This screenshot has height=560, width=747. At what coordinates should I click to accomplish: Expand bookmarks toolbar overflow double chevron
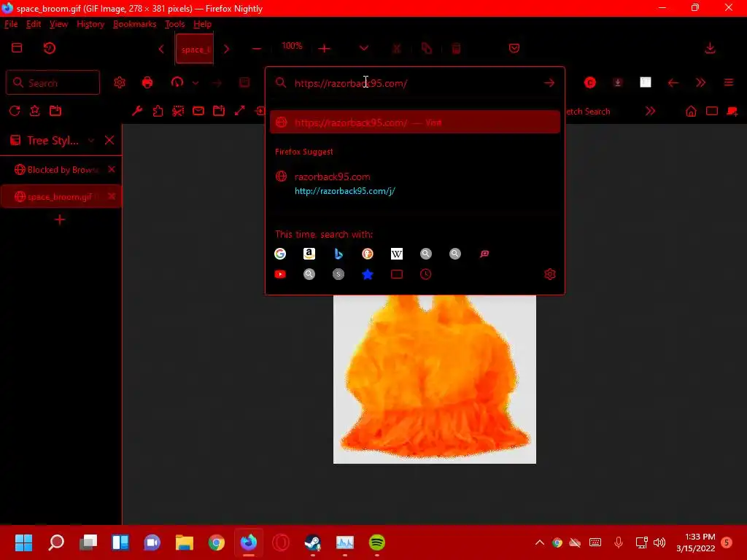pyautogui.click(x=650, y=111)
